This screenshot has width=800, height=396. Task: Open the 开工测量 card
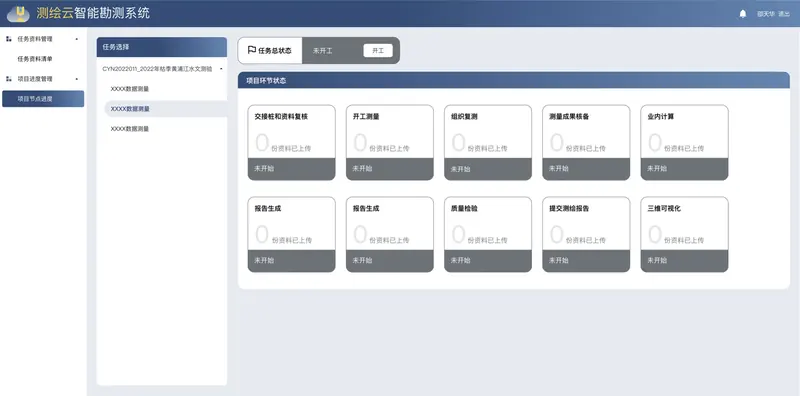click(390, 142)
